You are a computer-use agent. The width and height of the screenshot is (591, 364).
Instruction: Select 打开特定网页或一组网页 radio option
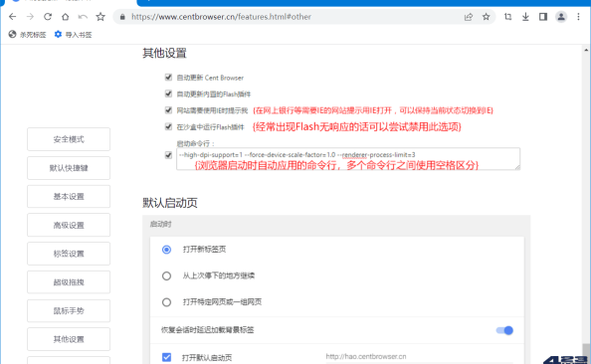(166, 302)
